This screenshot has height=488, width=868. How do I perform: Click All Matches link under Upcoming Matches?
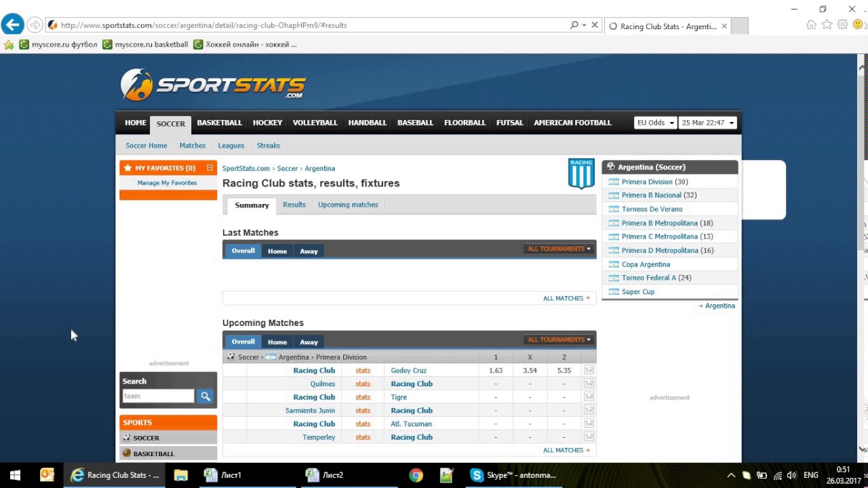point(566,450)
